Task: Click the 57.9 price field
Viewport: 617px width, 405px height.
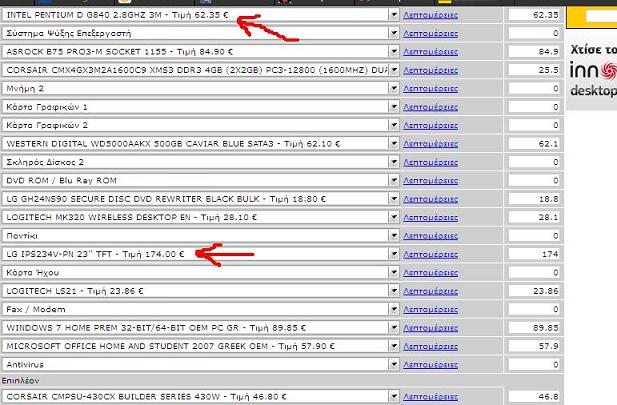Action: point(534,346)
